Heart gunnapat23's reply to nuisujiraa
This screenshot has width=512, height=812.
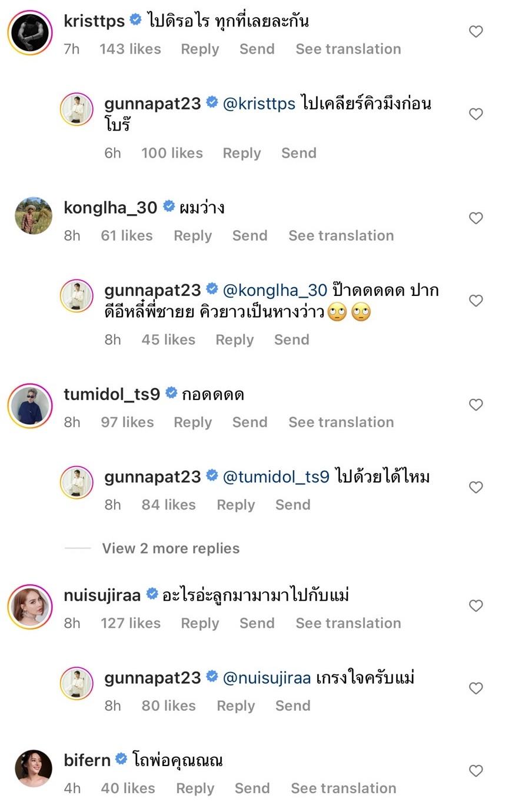[476, 688]
